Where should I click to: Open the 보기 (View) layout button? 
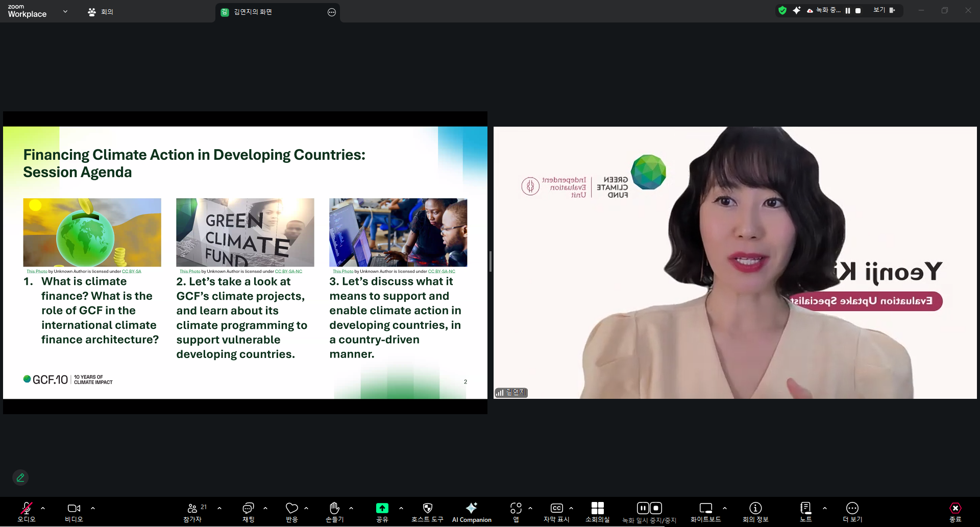pyautogui.click(x=884, y=10)
